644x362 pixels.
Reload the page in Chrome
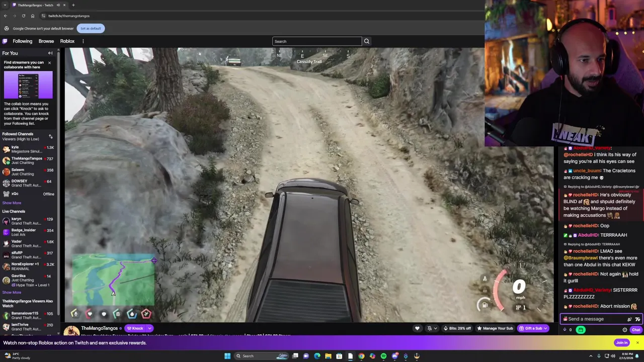pos(23,16)
